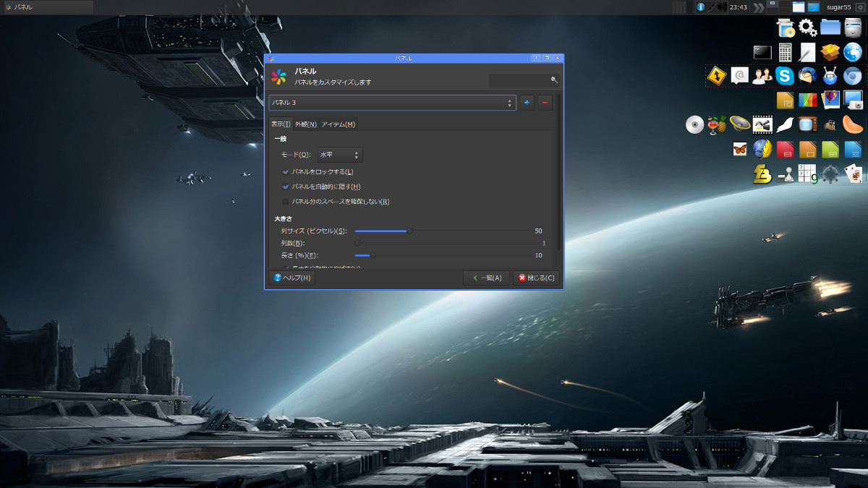
Task: Launch Skype from the panel
Action: [x=785, y=76]
